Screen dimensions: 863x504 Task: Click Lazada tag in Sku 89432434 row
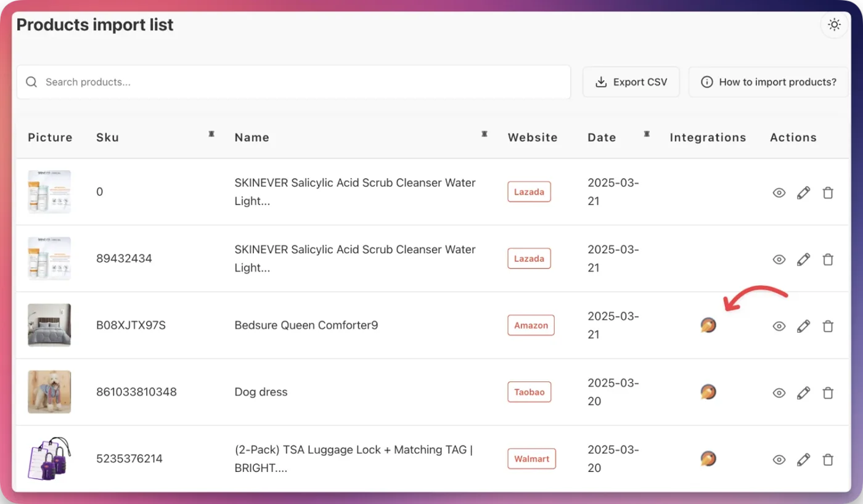pyautogui.click(x=529, y=258)
